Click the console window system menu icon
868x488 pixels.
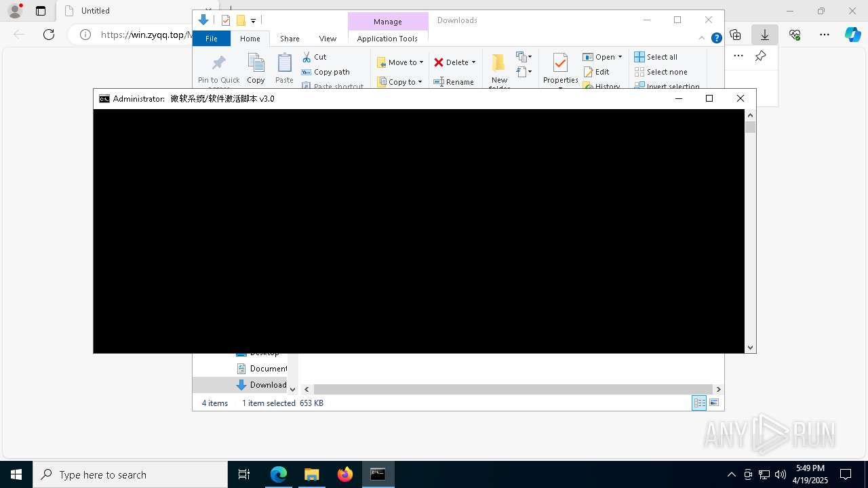coord(104,99)
